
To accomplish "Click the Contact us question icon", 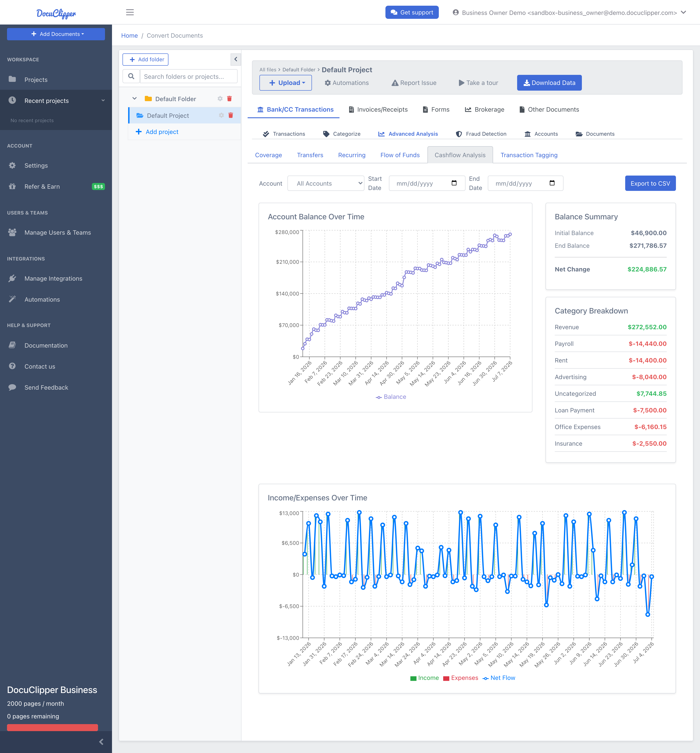I will [x=12, y=366].
